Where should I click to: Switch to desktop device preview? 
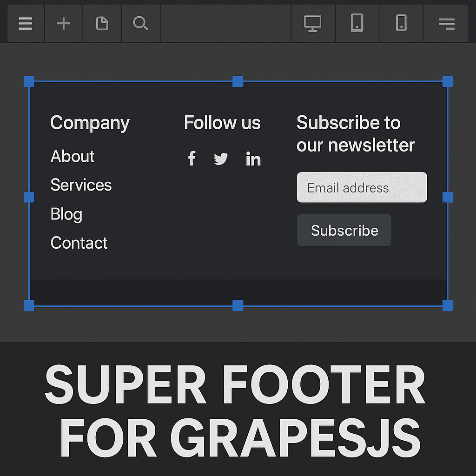[x=312, y=23]
